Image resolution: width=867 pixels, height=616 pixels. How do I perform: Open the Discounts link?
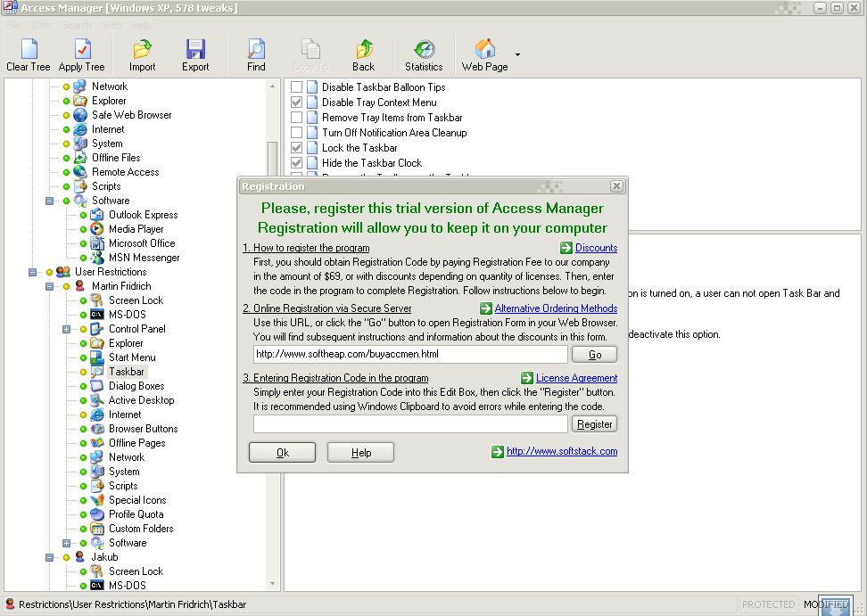pos(596,248)
